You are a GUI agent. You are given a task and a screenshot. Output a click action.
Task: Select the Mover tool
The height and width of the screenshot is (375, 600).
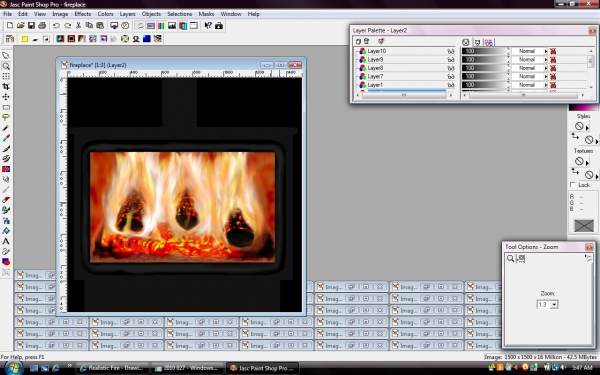pos(6,97)
